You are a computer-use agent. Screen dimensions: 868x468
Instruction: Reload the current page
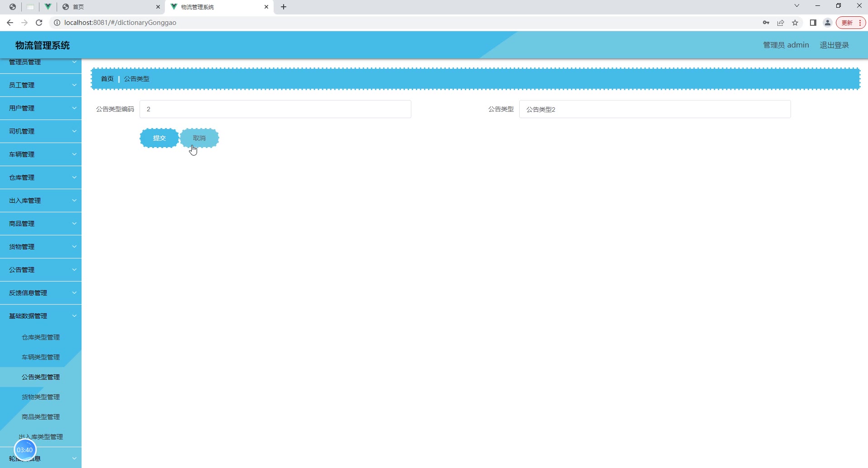[x=39, y=23]
